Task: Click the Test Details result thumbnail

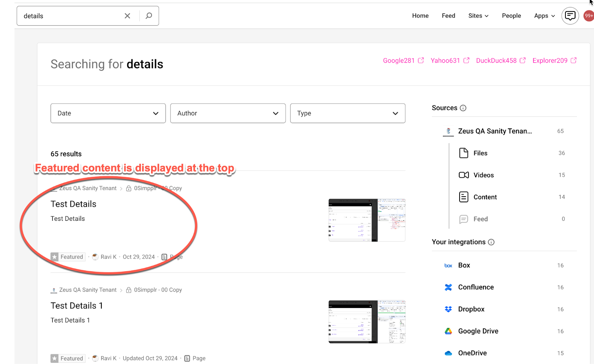Action: click(x=367, y=220)
